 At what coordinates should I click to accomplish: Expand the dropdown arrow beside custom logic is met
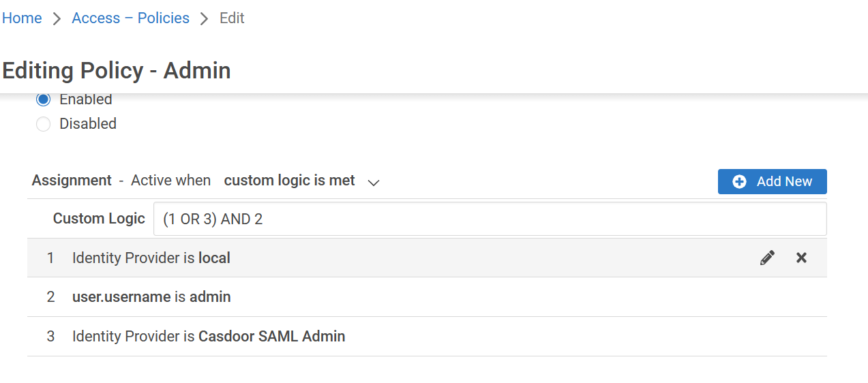[373, 182]
